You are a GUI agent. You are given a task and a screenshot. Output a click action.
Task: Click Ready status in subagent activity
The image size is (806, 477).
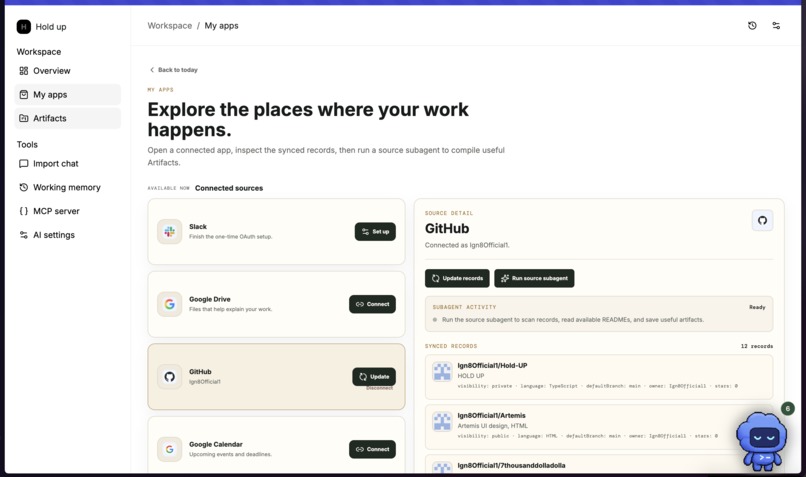757,307
